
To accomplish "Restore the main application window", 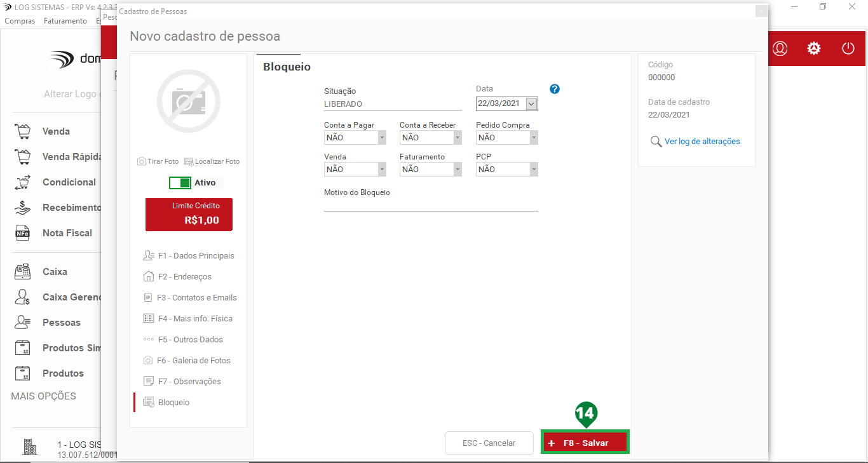I will click(823, 6).
